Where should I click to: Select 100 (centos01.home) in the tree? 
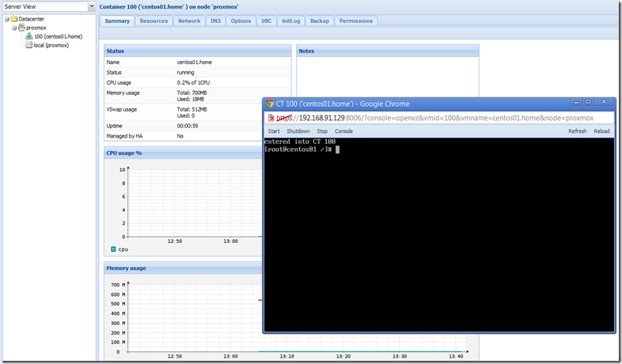pos(59,36)
